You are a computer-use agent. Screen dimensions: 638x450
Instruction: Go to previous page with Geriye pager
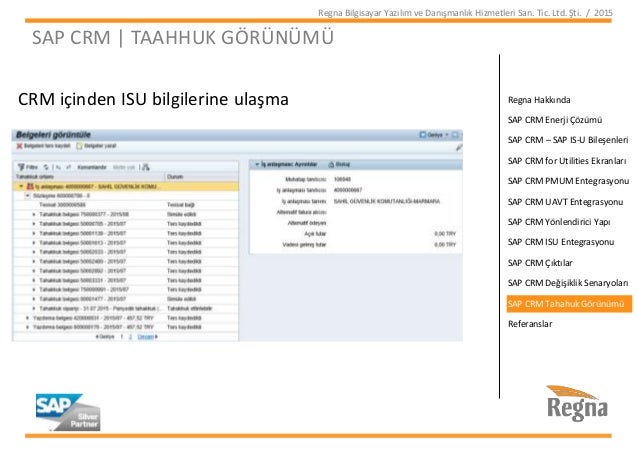point(105,337)
